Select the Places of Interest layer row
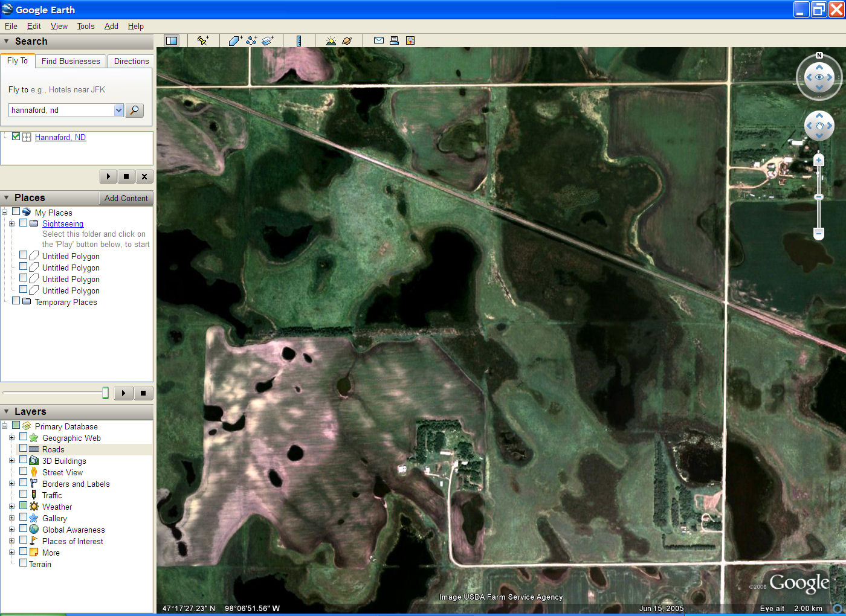 [x=73, y=541]
